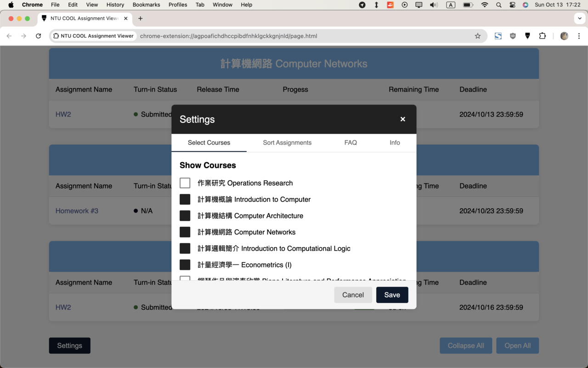This screenshot has width=588, height=368.
Task: Enable the 作業研究 Operations Research course checkbox
Action: (185, 183)
